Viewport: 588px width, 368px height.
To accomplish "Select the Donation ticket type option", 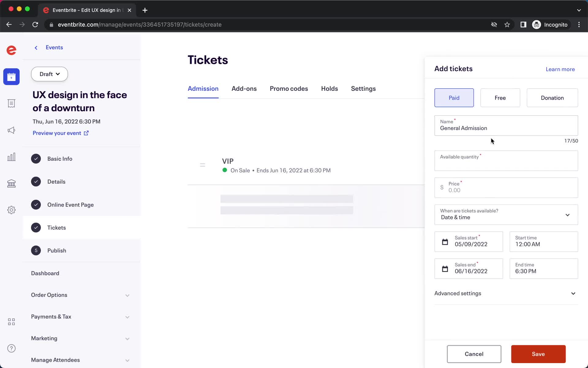I will pyautogui.click(x=552, y=98).
